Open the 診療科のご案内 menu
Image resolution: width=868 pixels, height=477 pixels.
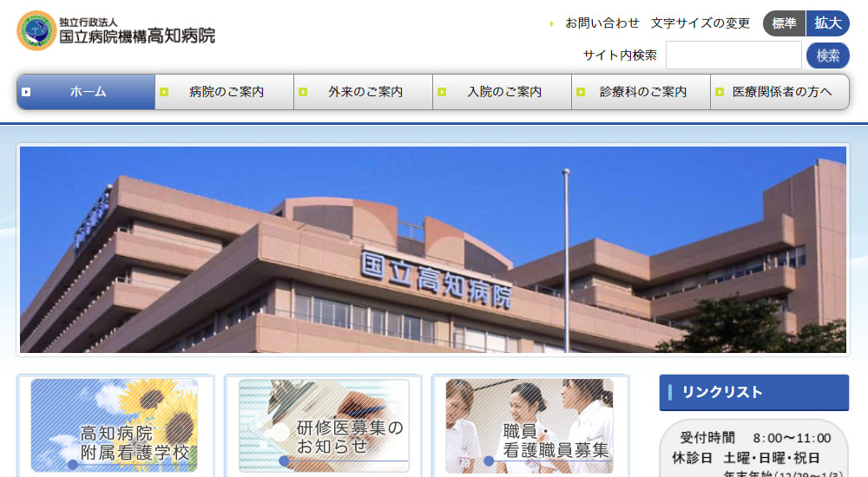[x=641, y=92]
